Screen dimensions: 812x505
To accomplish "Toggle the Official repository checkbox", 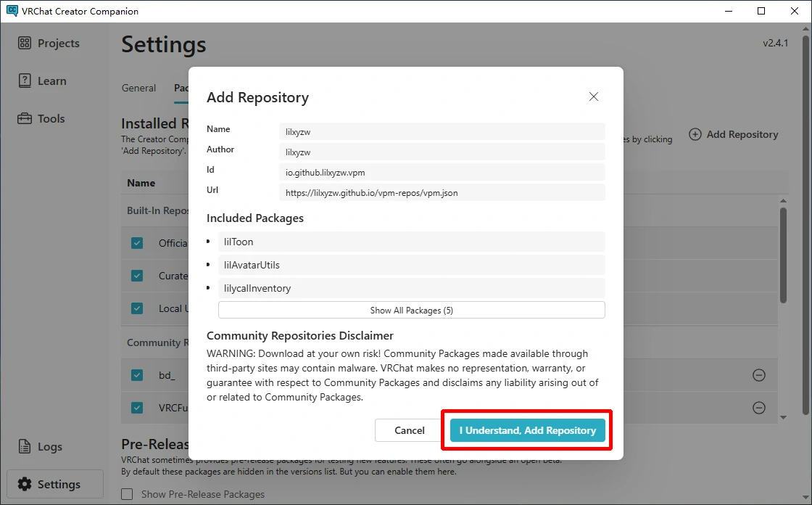I will (137, 243).
